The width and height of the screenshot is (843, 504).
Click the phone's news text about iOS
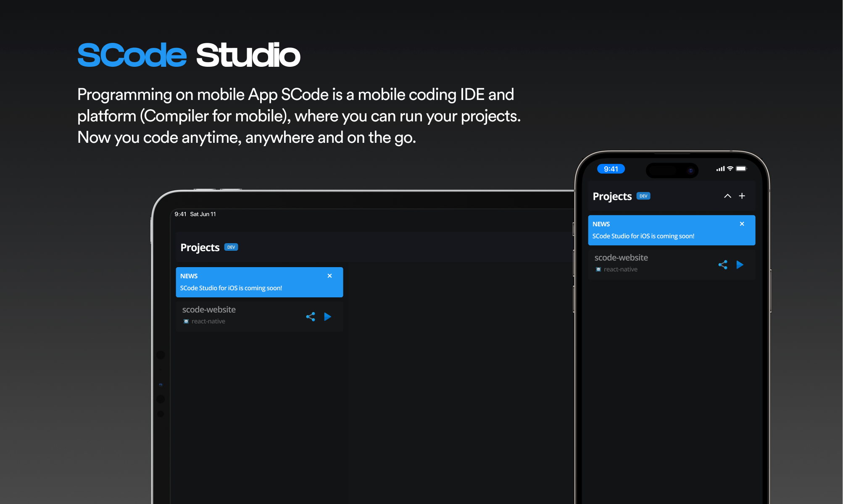[643, 236]
